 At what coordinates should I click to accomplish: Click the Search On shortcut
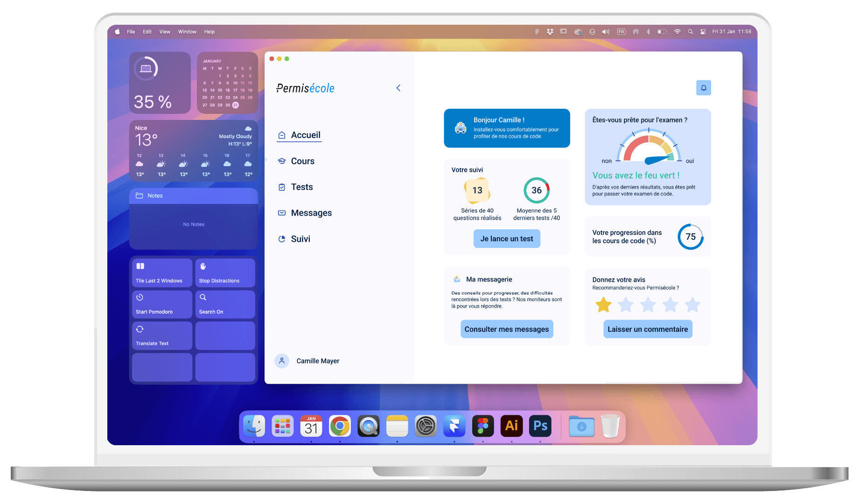[x=225, y=304]
